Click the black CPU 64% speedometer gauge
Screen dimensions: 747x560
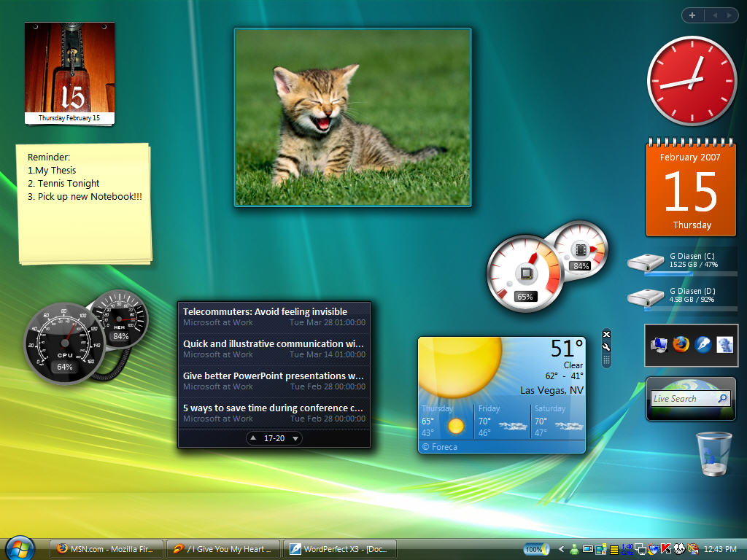pyautogui.click(x=65, y=343)
